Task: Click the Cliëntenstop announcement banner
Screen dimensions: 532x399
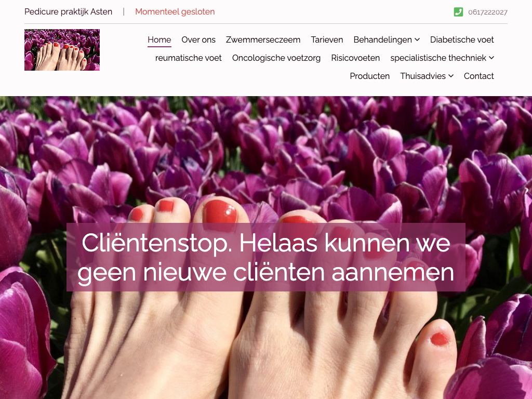Action: tap(266, 257)
